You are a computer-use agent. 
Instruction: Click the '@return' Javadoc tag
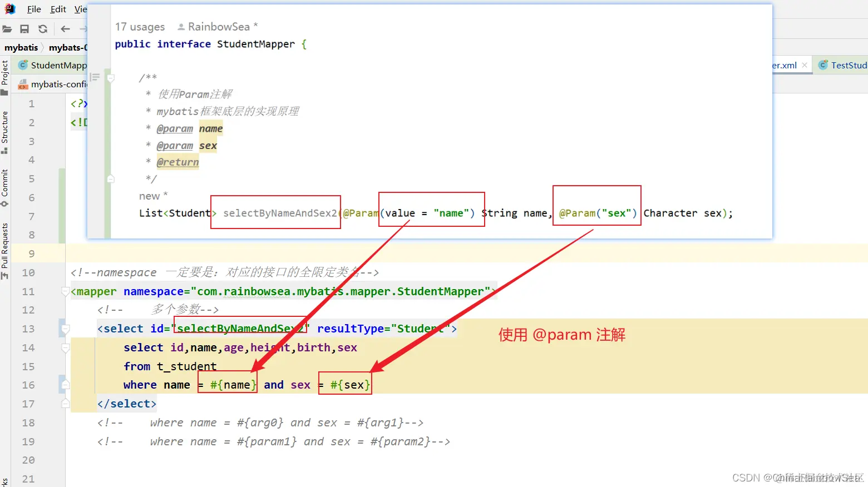pos(177,162)
